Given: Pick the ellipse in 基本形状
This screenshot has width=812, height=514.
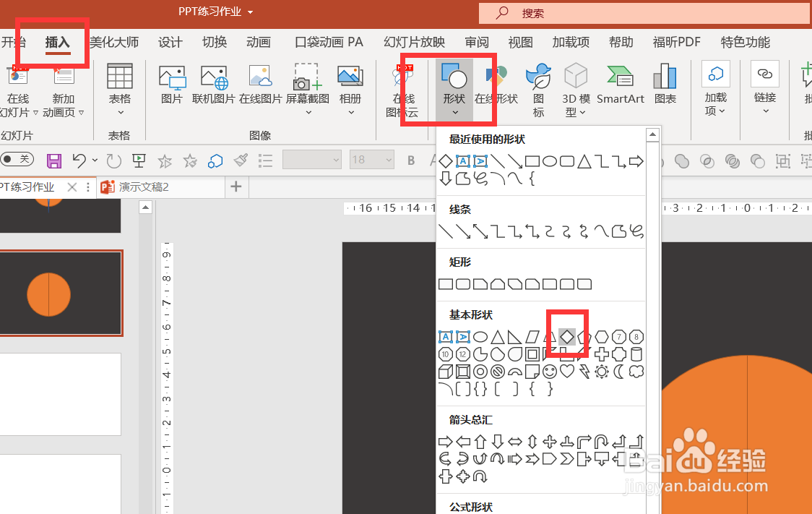Looking at the screenshot, I should (x=480, y=338).
